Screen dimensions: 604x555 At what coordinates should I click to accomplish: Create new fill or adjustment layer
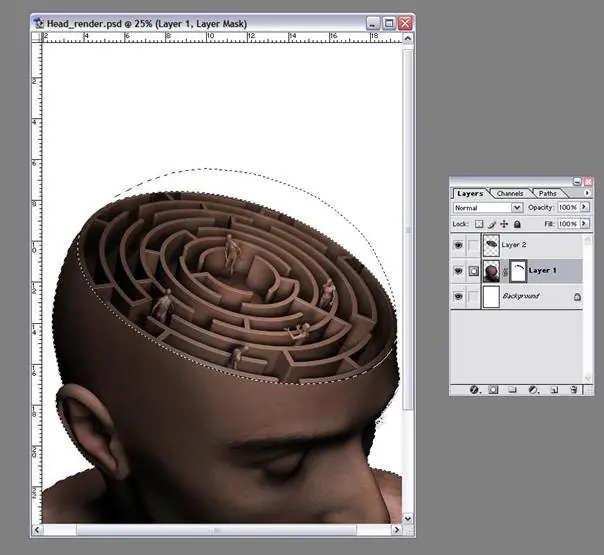(x=532, y=389)
